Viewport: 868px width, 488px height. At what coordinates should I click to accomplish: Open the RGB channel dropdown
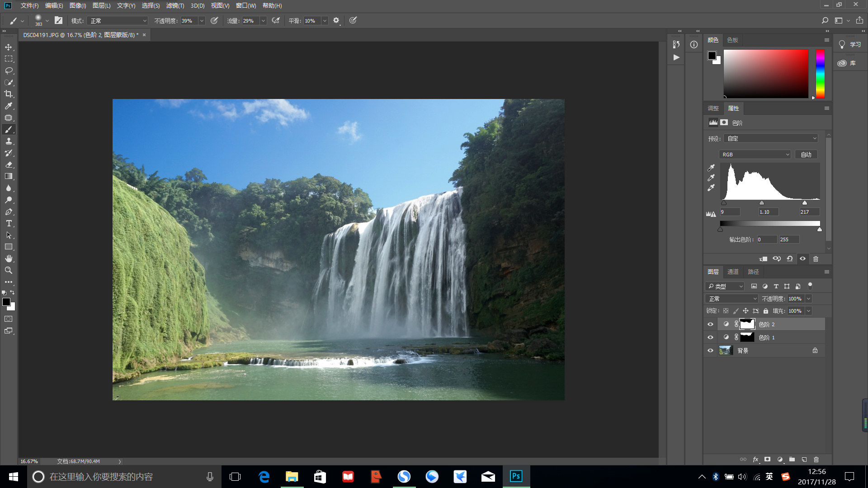(x=755, y=155)
